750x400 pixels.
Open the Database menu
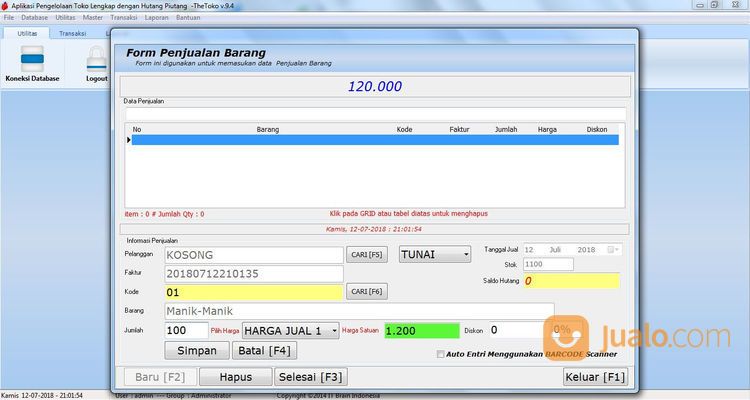coord(34,18)
